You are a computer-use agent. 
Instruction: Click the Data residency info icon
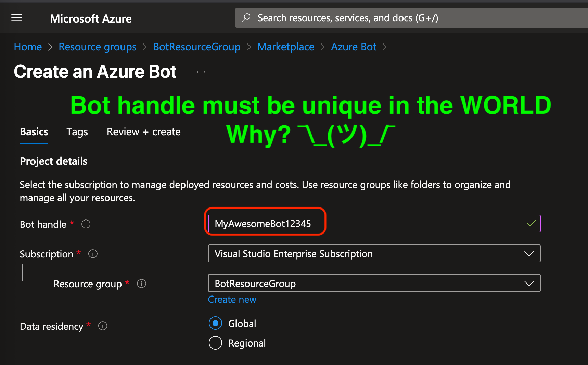point(103,326)
